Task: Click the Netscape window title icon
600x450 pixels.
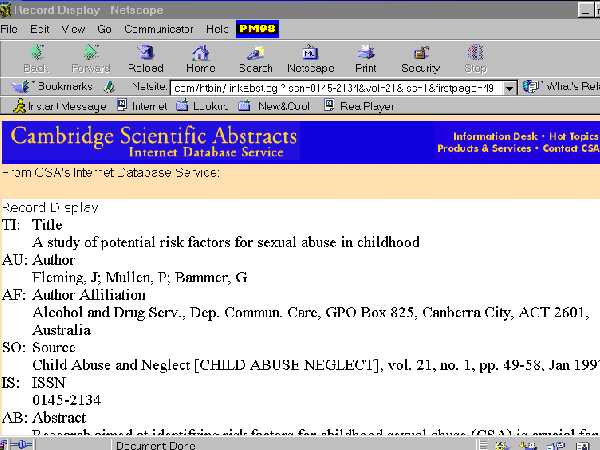Action: [5, 9]
